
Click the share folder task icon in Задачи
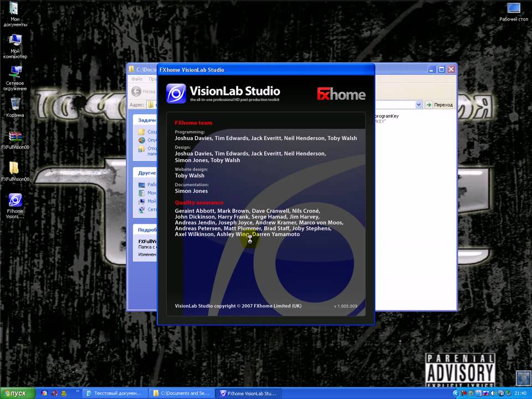[141, 149]
